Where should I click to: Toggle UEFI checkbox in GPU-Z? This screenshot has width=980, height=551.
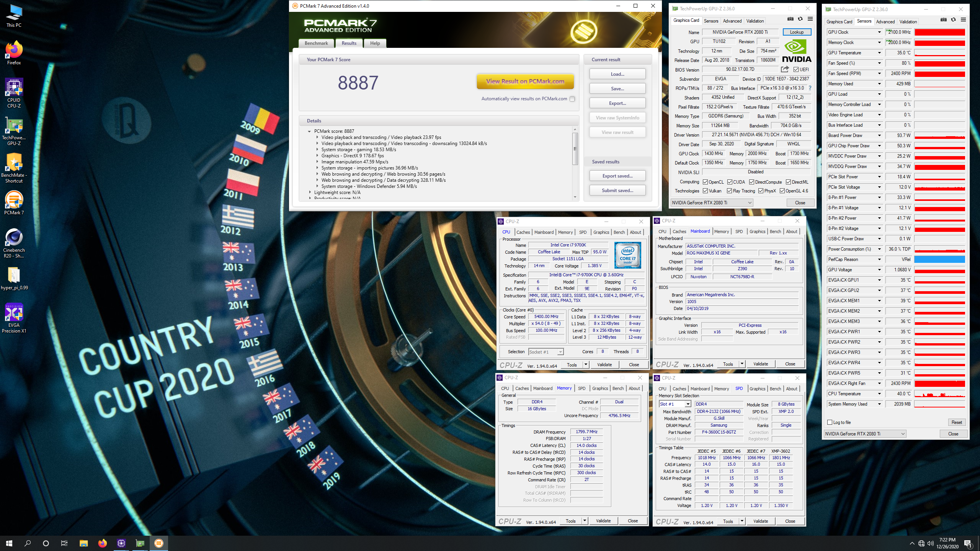click(796, 70)
